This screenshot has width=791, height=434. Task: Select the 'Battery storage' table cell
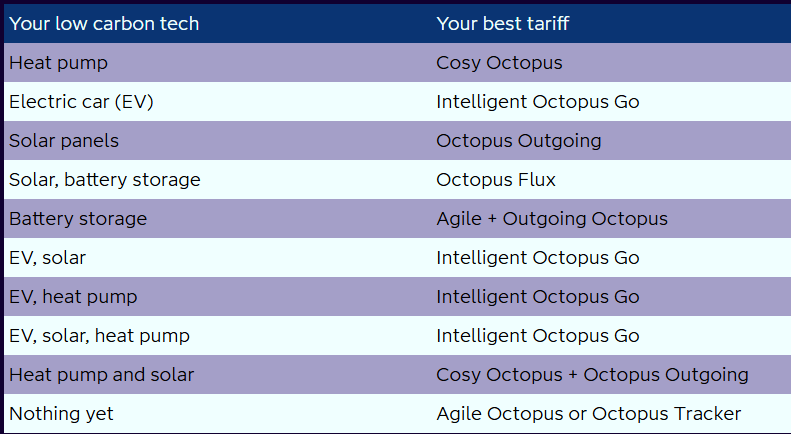click(x=78, y=219)
